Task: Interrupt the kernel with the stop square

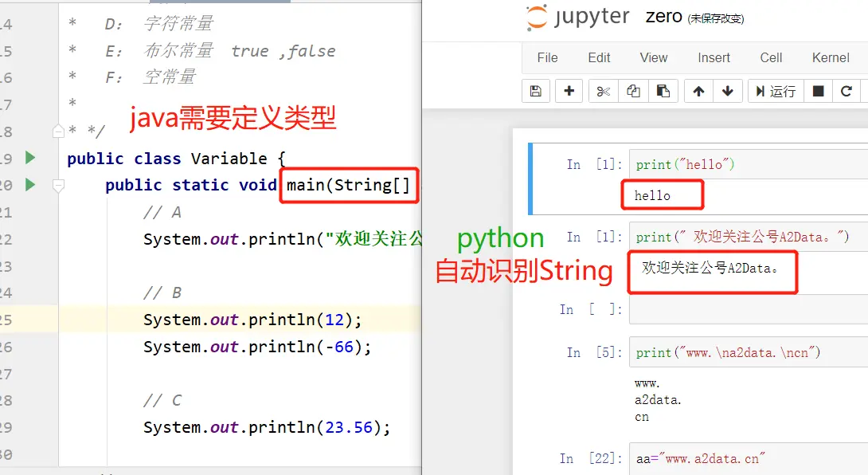Action: coord(818,91)
